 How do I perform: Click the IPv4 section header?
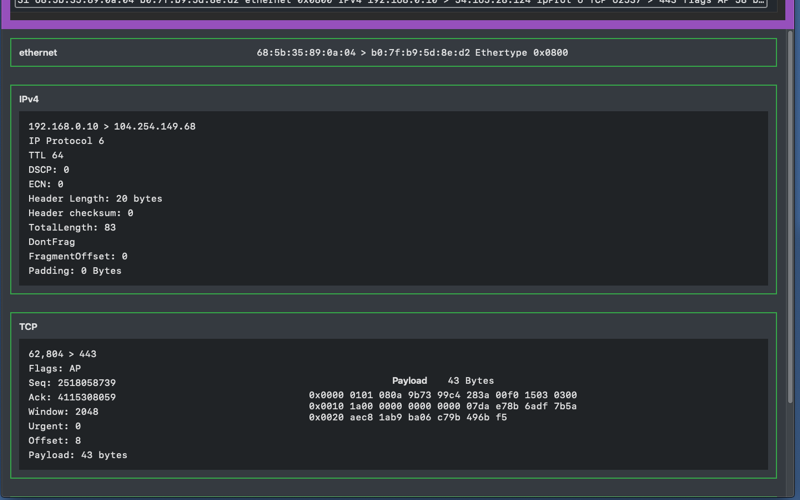29,99
